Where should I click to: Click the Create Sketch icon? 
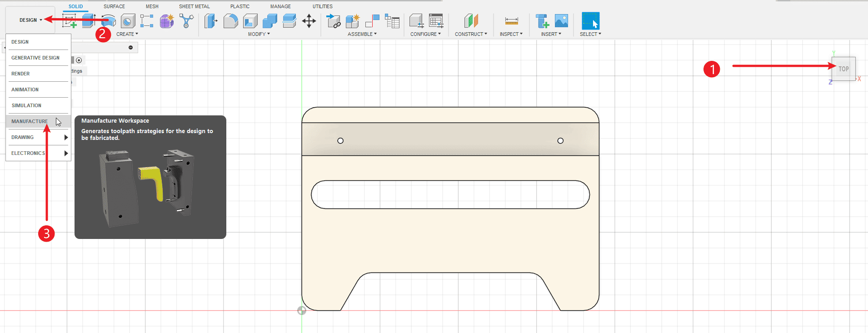pos(69,21)
